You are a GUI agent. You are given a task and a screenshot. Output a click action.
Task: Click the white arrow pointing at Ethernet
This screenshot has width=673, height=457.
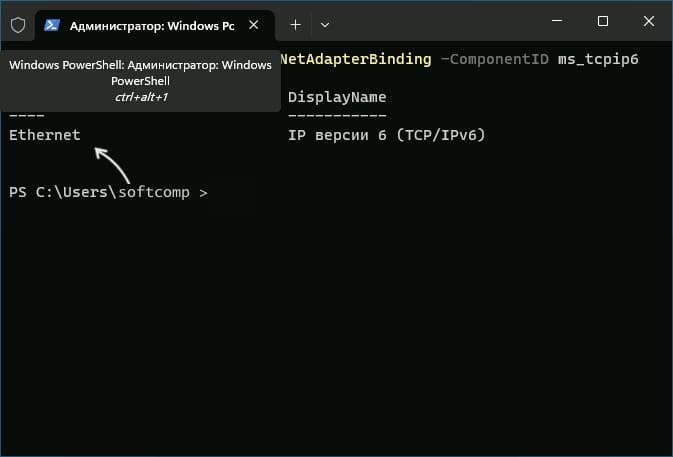click(112, 165)
